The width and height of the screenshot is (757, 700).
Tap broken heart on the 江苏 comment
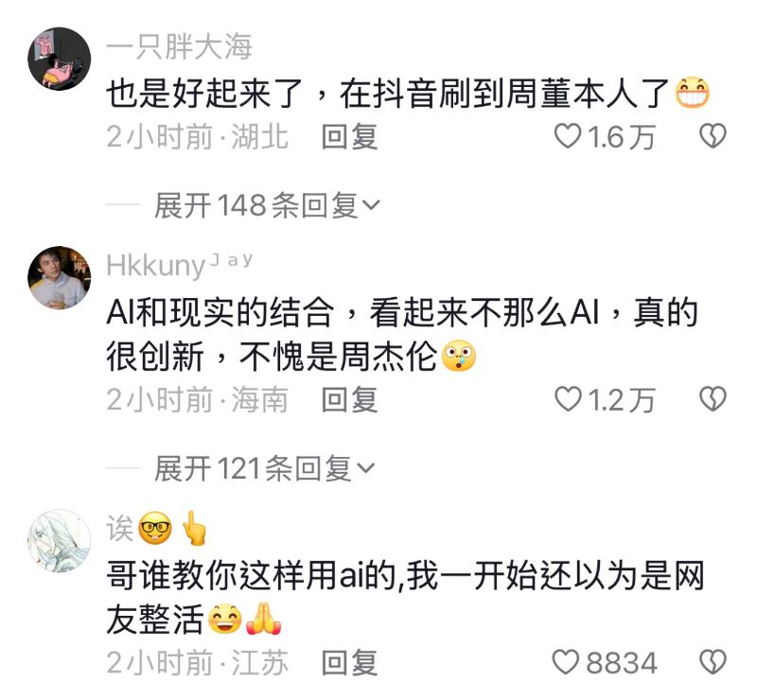pos(713,662)
